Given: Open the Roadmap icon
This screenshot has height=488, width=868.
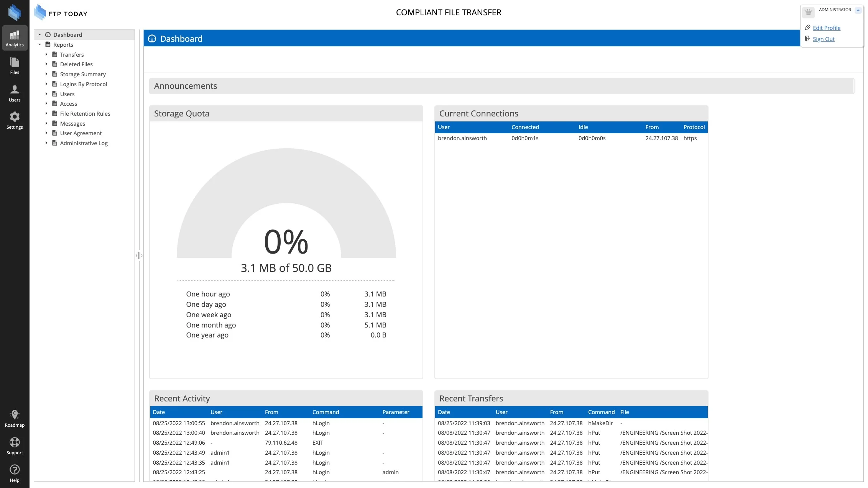Looking at the screenshot, I should tap(15, 418).
